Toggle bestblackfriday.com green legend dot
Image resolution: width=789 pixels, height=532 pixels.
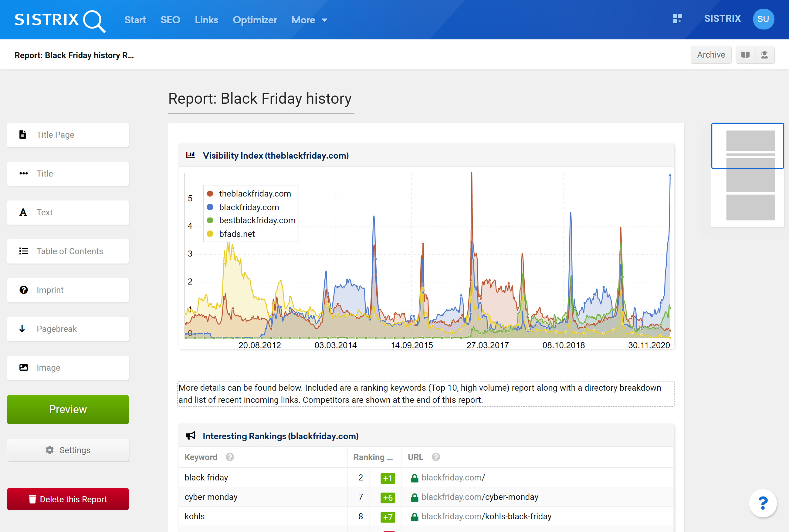(210, 220)
